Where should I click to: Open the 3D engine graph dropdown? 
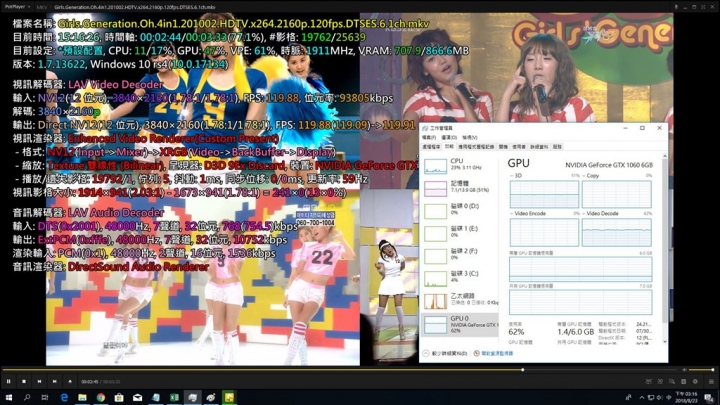tap(517, 175)
